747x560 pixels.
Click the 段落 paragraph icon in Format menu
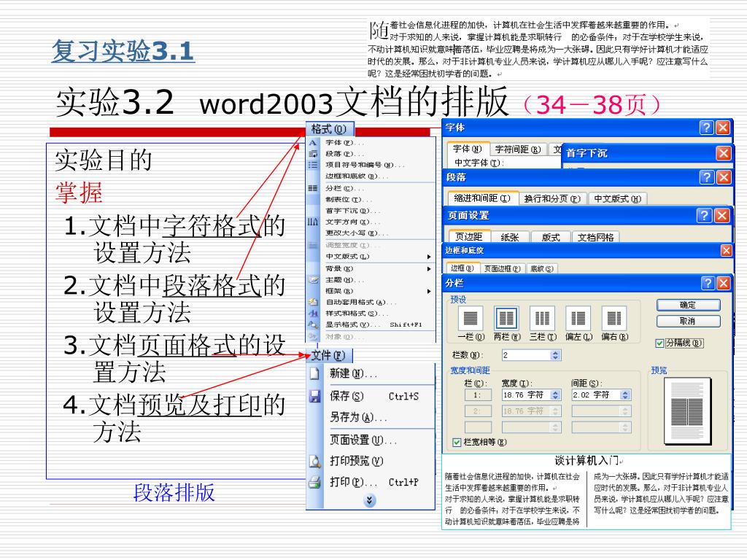pos(312,154)
